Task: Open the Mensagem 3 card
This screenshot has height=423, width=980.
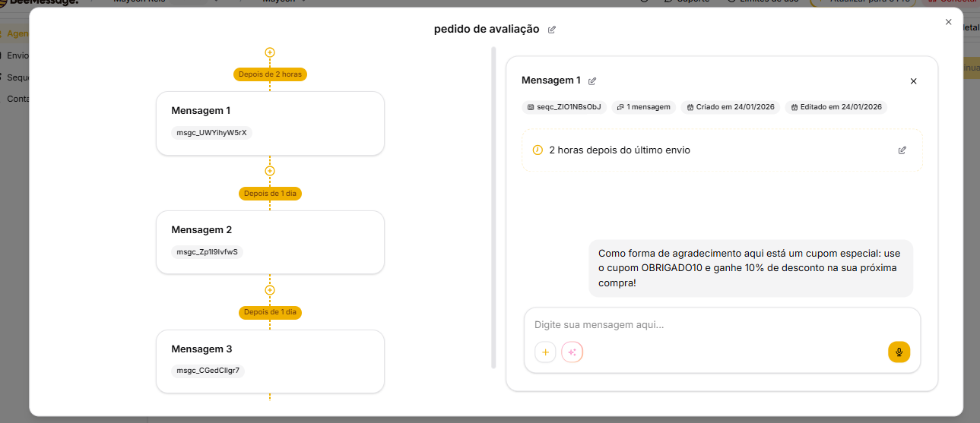Action: coord(270,361)
